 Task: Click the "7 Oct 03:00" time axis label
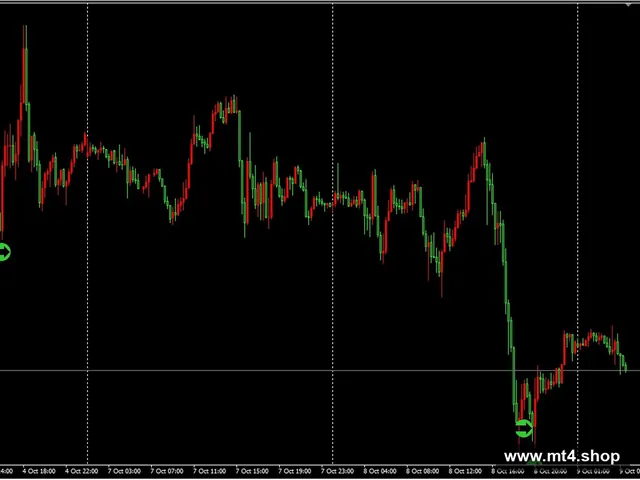[124, 471]
